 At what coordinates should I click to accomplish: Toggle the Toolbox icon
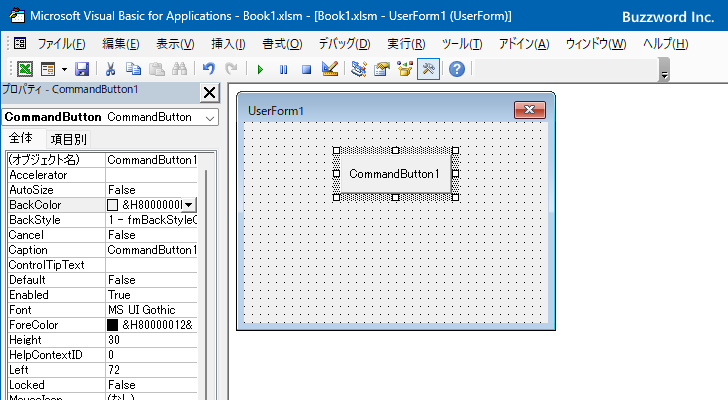(x=428, y=69)
